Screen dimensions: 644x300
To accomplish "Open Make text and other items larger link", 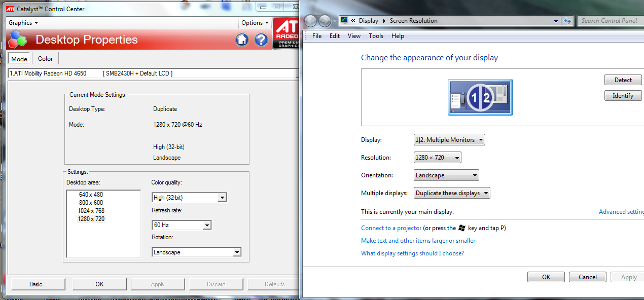I will pyautogui.click(x=418, y=241).
